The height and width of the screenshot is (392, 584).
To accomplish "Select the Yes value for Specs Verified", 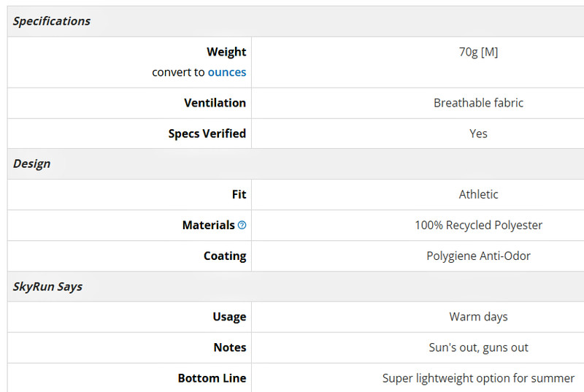I will [x=478, y=134].
